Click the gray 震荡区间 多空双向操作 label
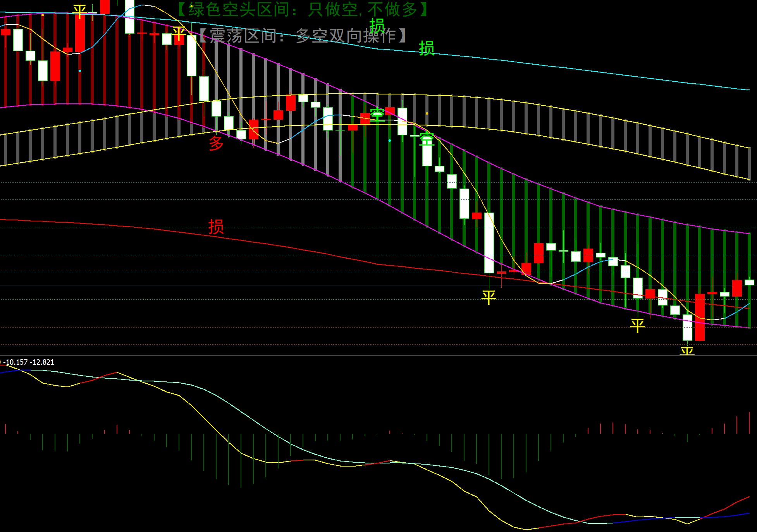757x532 pixels. click(302, 36)
